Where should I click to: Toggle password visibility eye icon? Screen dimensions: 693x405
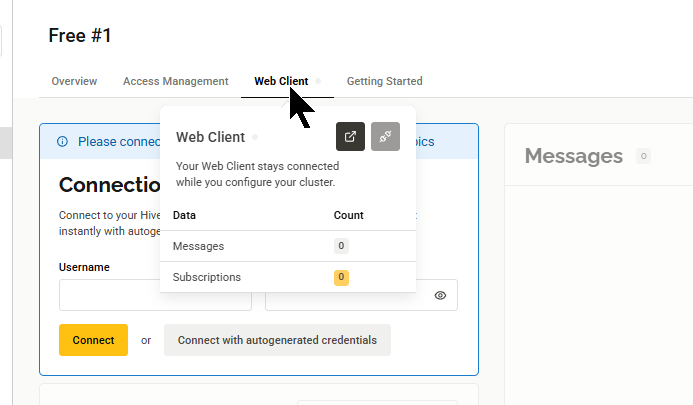click(x=440, y=295)
